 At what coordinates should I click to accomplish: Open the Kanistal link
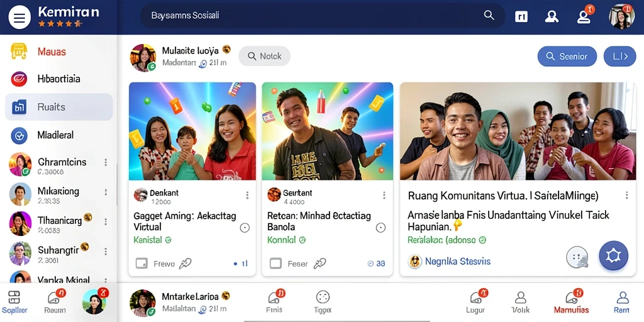pos(152,240)
